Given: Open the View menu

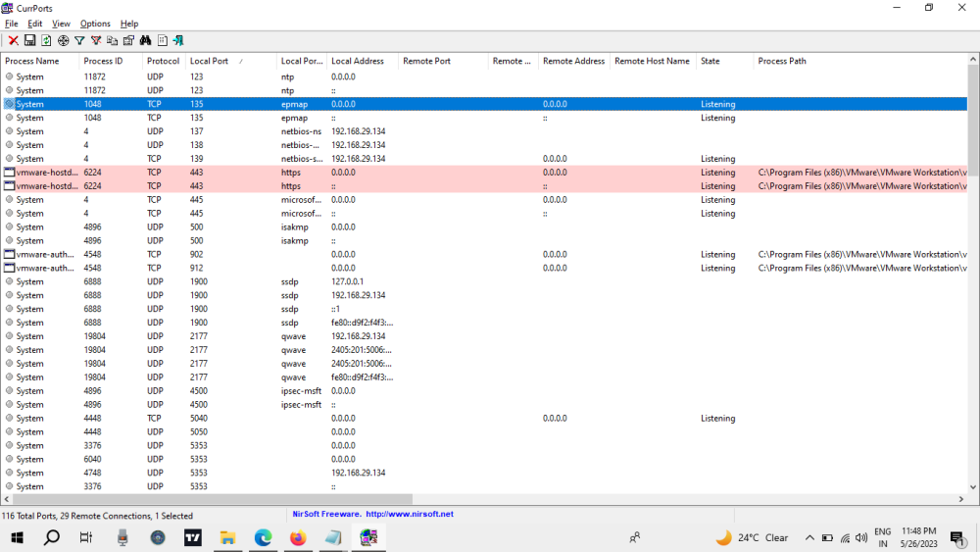Looking at the screenshot, I should click(61, 24).
